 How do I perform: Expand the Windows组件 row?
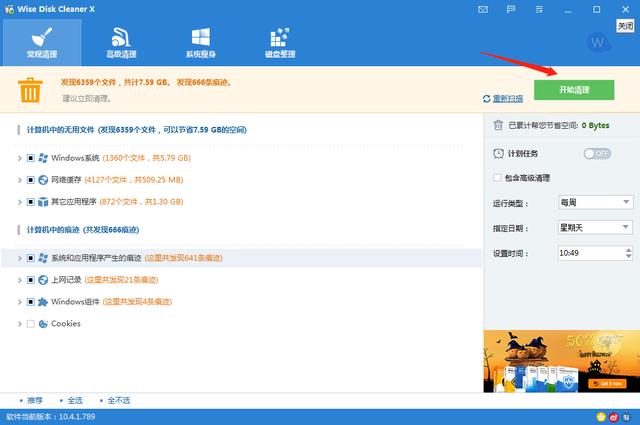19,302
